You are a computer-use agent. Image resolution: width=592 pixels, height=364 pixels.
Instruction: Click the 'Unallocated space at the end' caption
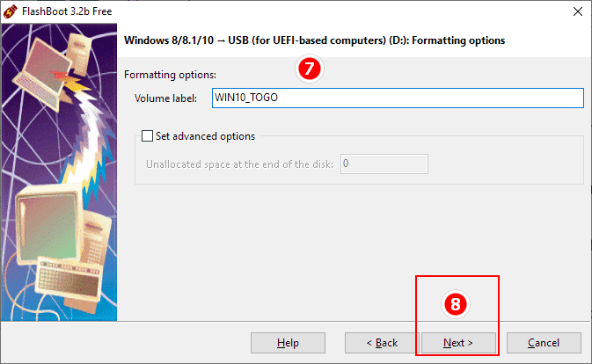coord(239,164)
